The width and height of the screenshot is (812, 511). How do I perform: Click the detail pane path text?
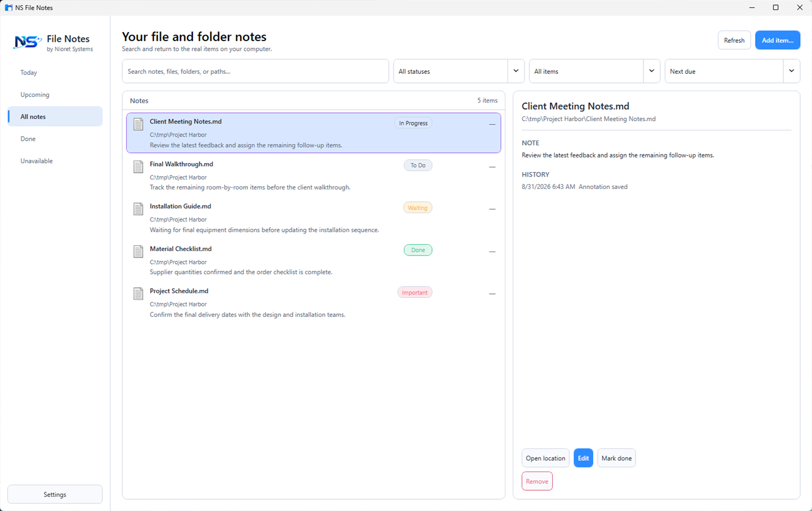tap(588, 119)
